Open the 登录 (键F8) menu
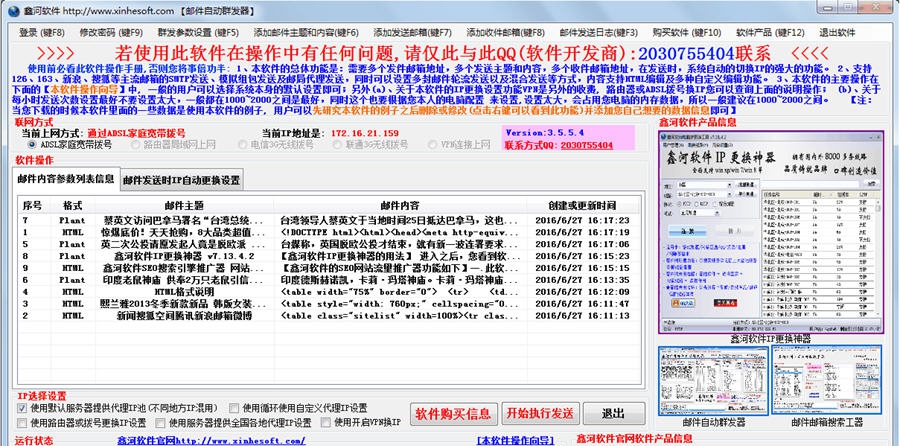The image size is (900, 446). (x=42, y=33)
